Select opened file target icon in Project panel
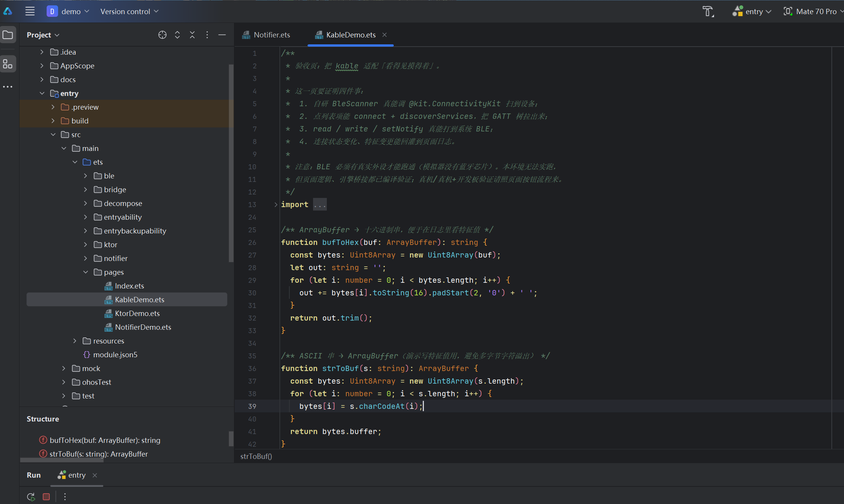This screenshot has width=844, height=504. [162, 35]
